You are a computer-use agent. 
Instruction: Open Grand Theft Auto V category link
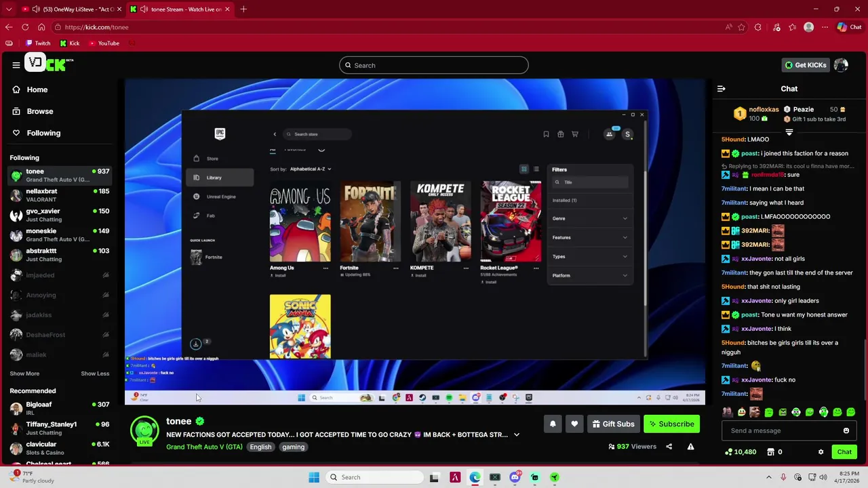(x=204, y=447)
